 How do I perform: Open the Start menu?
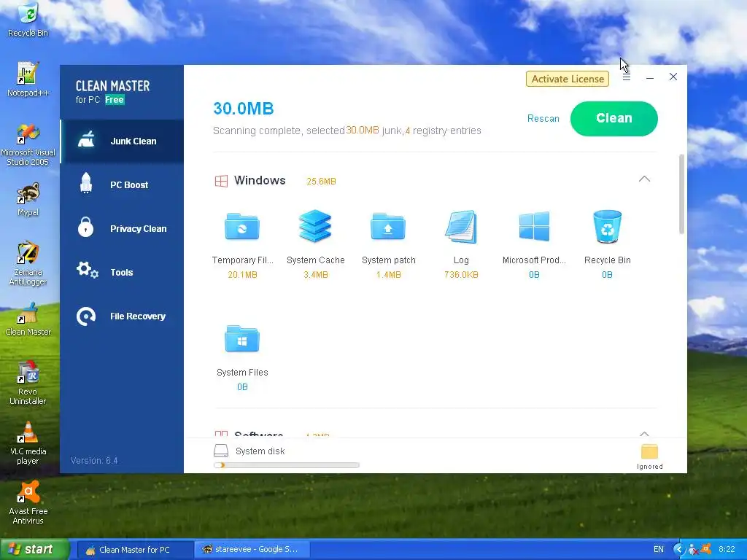[35, 549]
